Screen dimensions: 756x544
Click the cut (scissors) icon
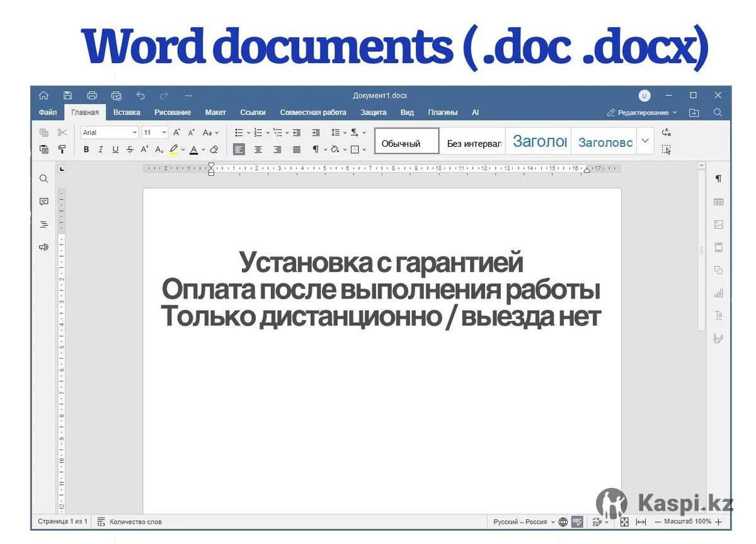coord(62,132)
